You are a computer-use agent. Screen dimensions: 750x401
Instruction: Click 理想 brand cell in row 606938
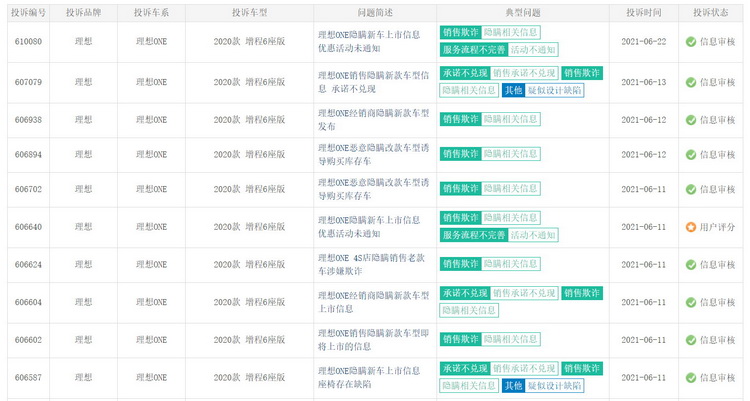click(83, 120)
